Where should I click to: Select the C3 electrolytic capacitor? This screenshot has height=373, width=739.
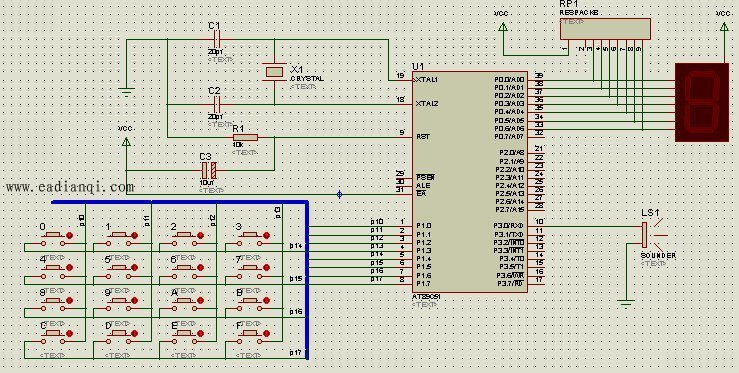[x=209, y=170]
